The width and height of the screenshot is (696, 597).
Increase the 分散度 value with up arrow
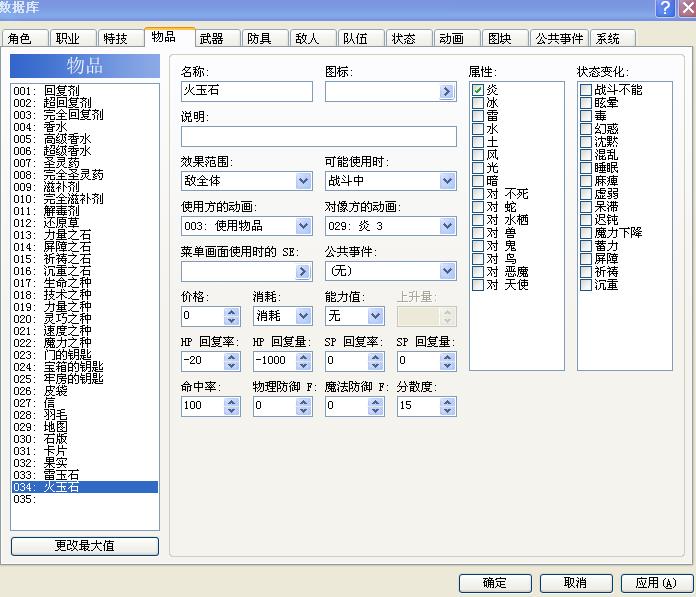pos(447,402)
